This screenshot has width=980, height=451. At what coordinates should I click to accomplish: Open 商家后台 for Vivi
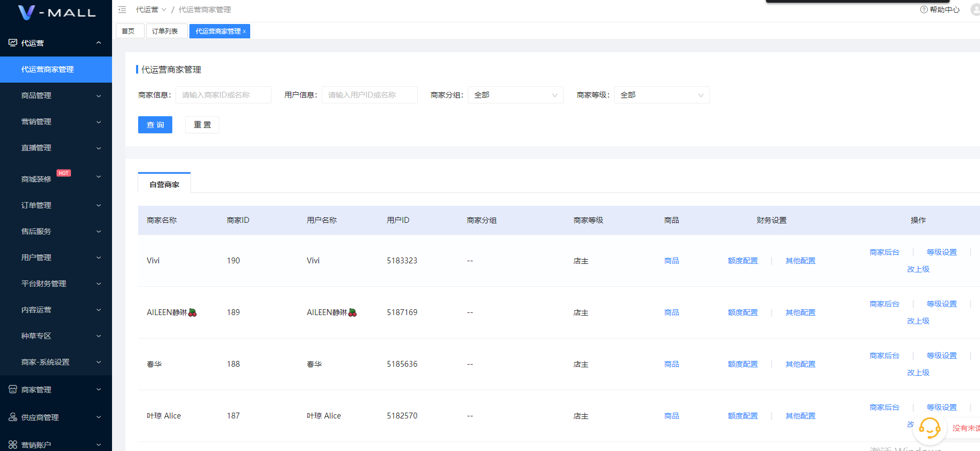(x=885, y=252)
